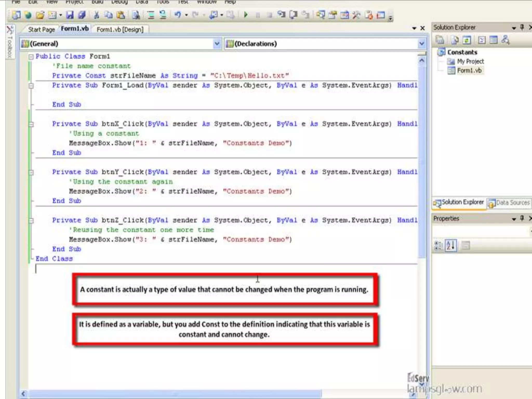Switch to the Start Page tab
Viewport: 532px width, 399px height.
tap(41, 29)
